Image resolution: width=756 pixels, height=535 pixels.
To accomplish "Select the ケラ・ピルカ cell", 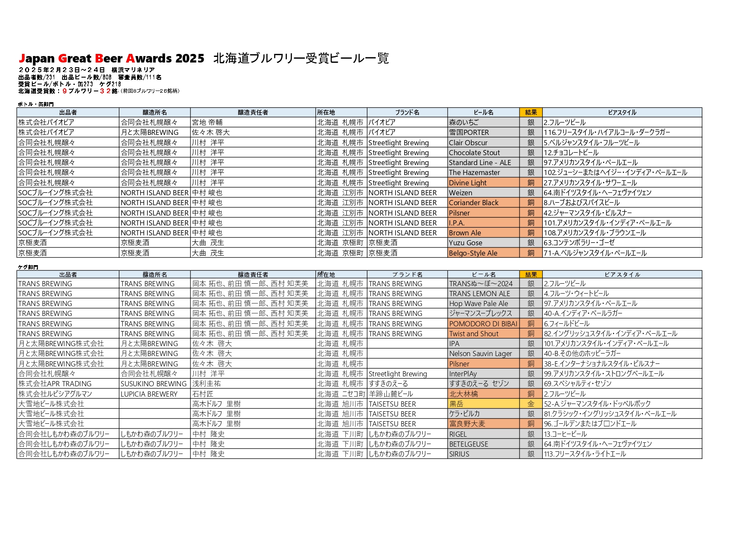I will tap(483, 414).
